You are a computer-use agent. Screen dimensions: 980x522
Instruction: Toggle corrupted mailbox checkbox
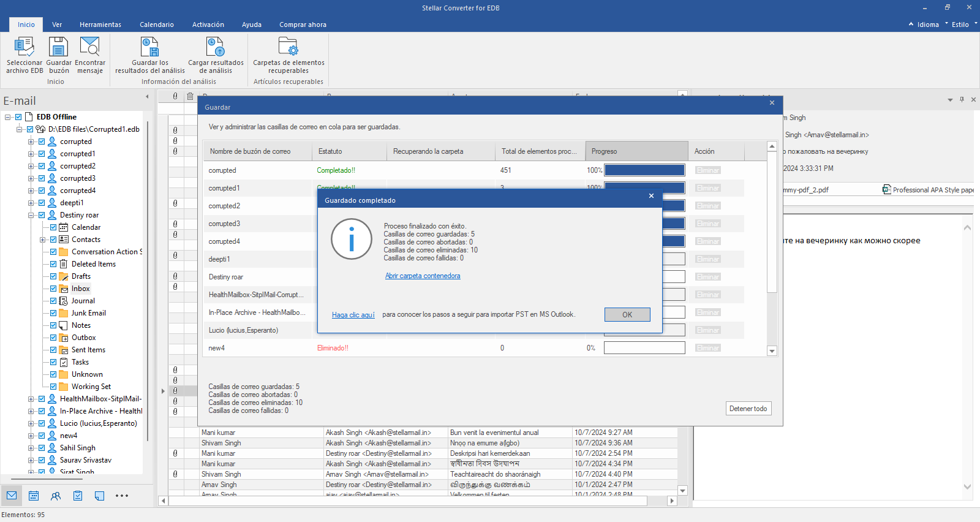(x=42, y=142)
